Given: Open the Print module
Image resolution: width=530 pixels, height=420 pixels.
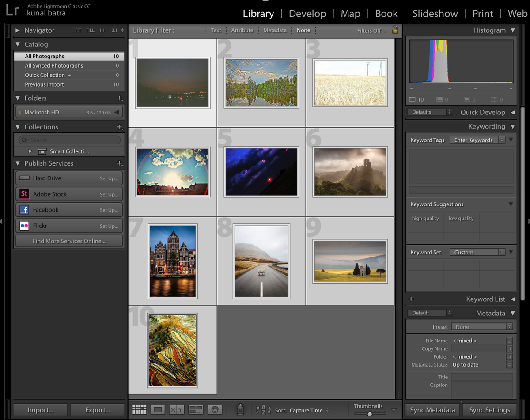Looking at the screenshot, I should pos(483,14).
